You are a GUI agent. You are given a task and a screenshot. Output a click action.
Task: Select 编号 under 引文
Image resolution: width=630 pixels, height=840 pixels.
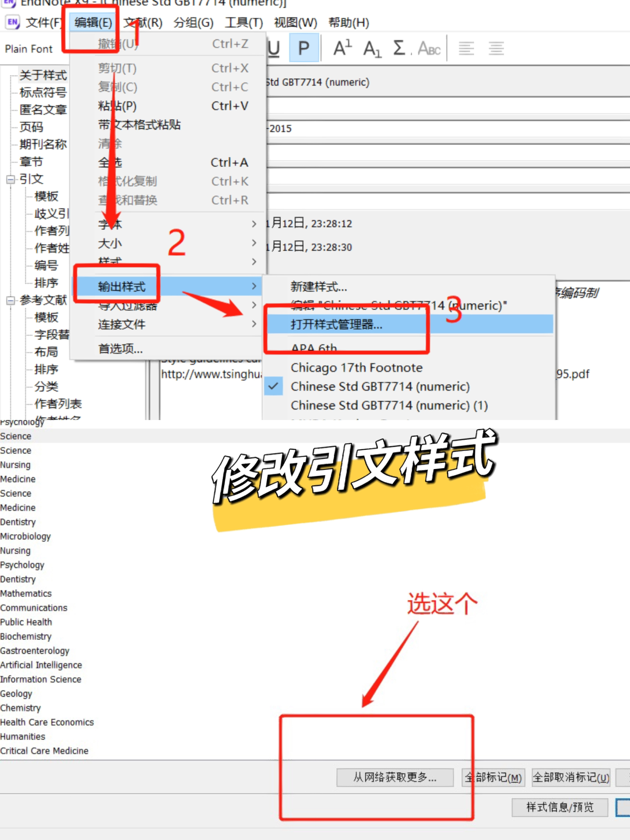46,266
